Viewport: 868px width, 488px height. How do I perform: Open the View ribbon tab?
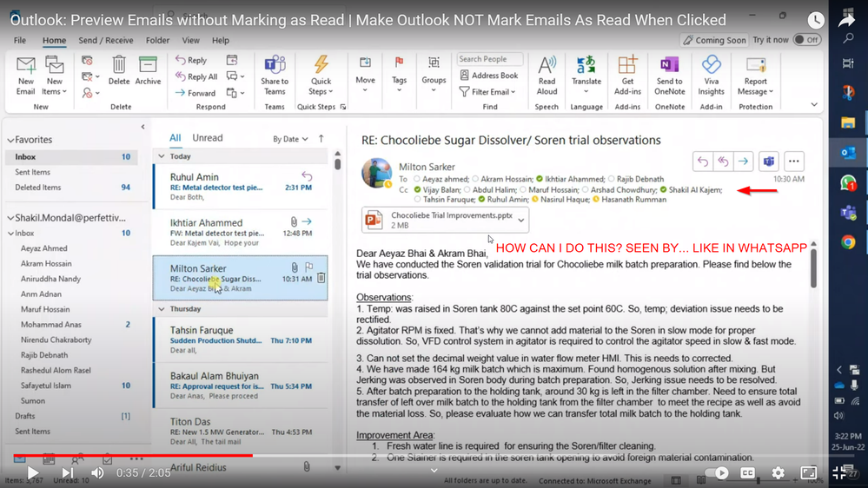pyautogui.click(x=191, y=41)
